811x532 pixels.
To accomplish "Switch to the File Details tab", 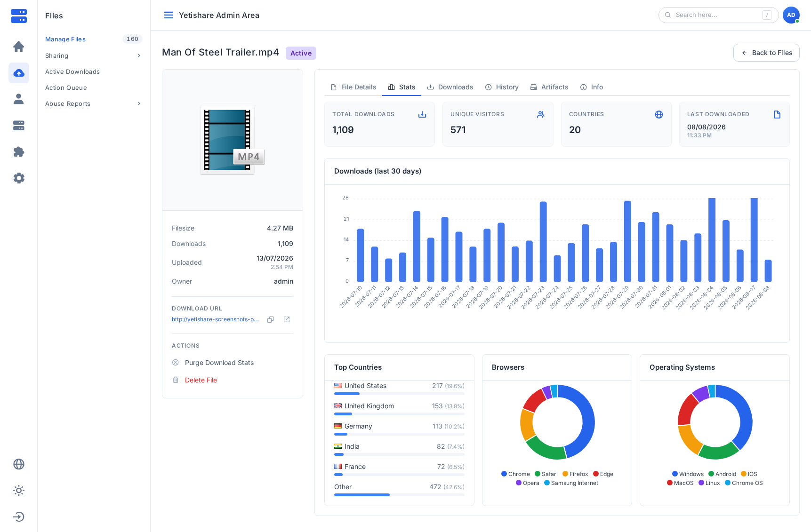I will (x=353, y=87).
